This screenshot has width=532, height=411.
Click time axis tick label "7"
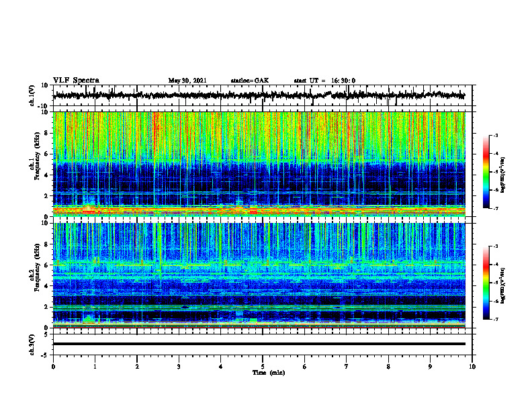coord(347,367)
